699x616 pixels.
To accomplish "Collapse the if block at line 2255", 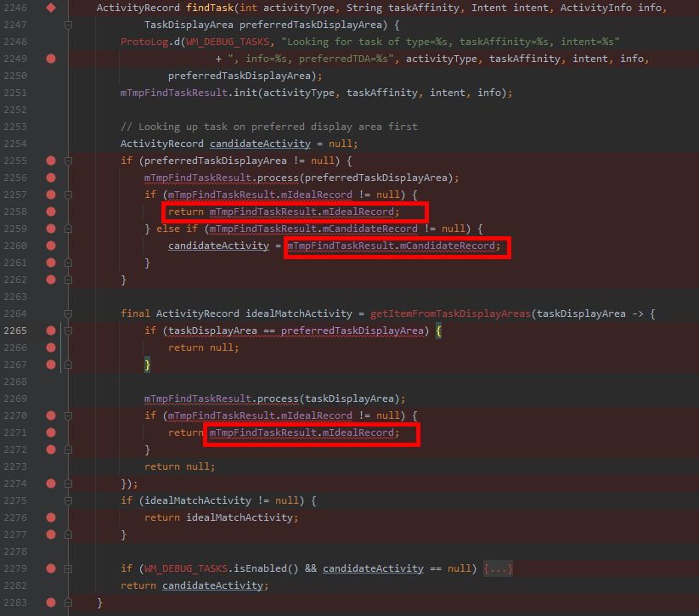I will click(x=68, y=161).
